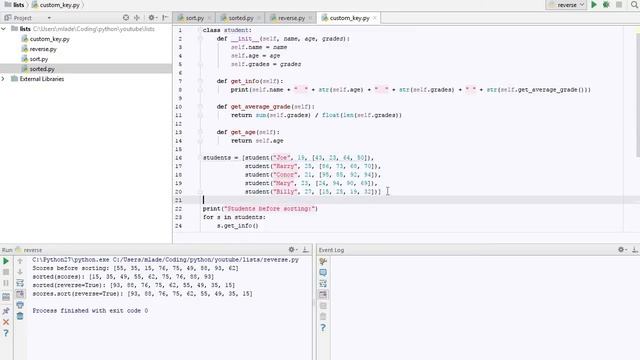Click Scroll from Source target icon
The height and width of the screenshot is (360, 640).
coord(126,18)
